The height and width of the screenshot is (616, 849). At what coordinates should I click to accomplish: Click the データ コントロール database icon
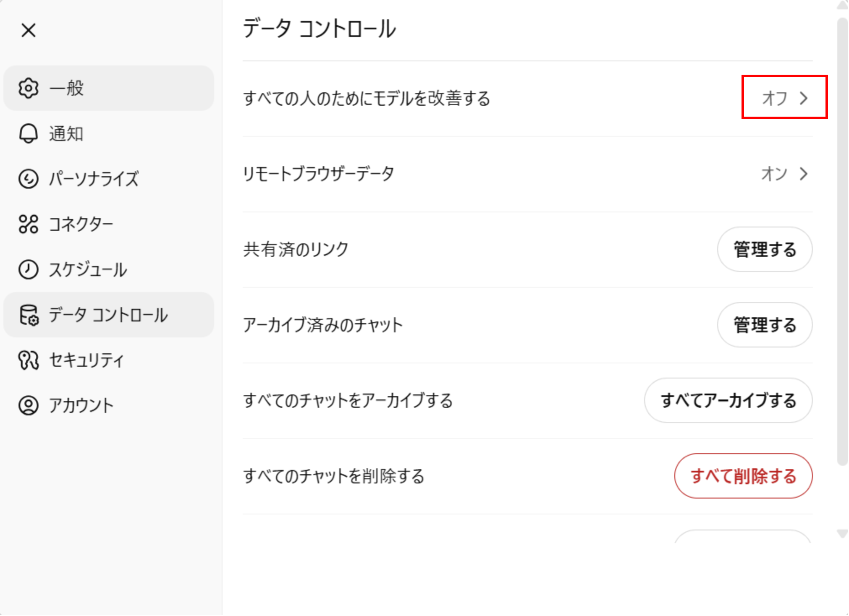coord(28,315)
